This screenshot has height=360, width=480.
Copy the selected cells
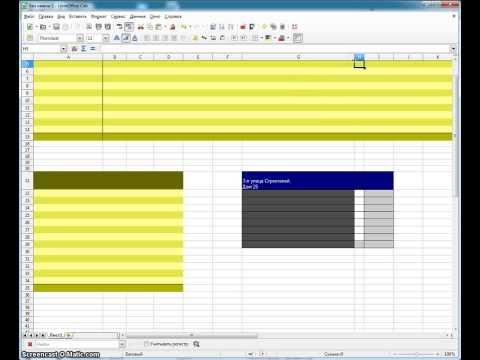tap(150, 27)
